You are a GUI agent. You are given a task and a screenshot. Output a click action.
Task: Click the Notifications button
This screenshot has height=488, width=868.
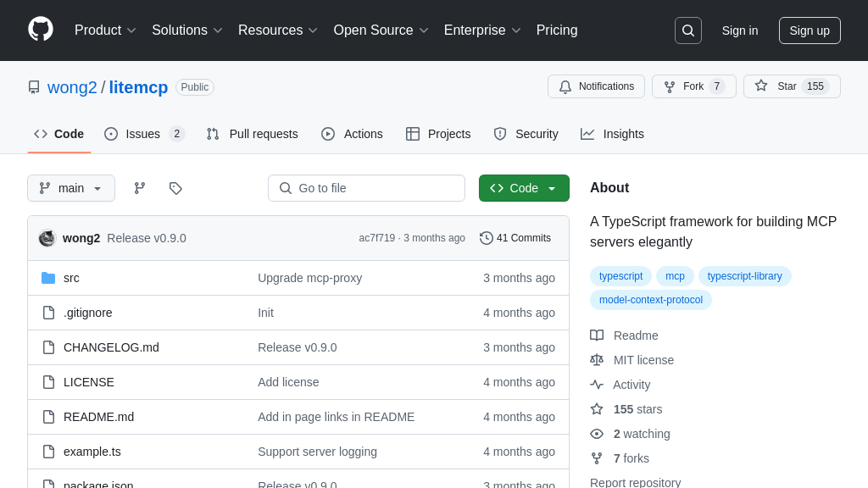(x=596, y=87)
